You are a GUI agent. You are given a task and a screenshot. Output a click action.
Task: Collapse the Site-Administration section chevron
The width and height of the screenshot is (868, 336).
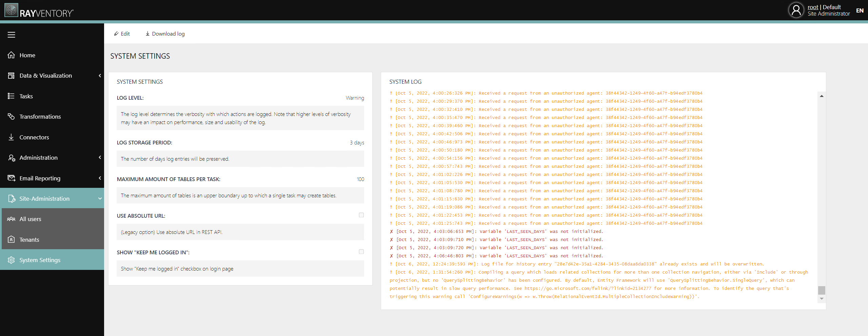click(100, 198)
